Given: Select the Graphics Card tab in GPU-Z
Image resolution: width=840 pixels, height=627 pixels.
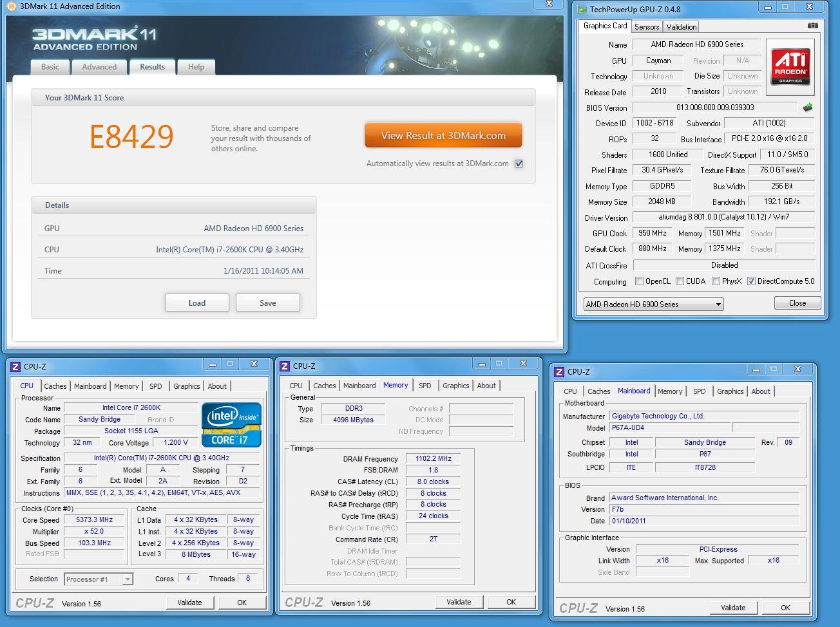Looking at the screenshot, I should coord(605,26).
